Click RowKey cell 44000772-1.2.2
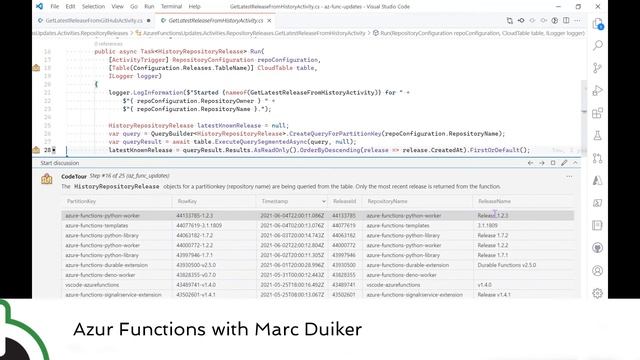This screenshot has height=360, width=640. pyautogui.click(x=195, y=245)
